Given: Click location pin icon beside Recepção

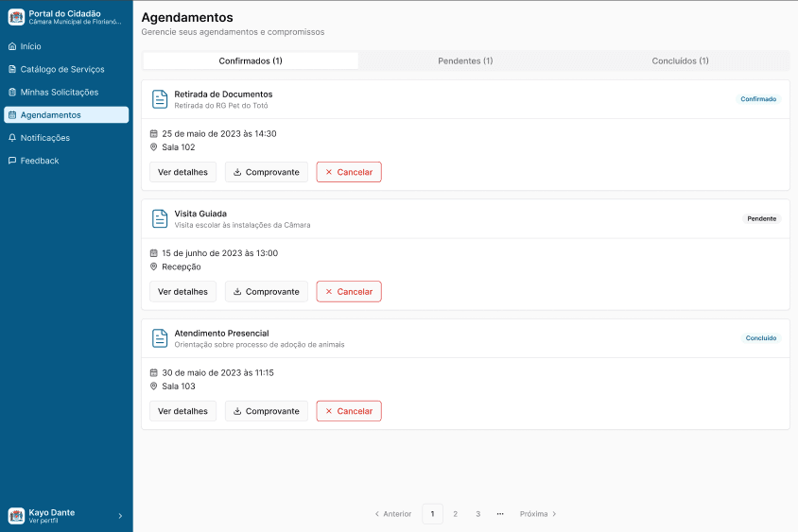Looking at the screenshot, I should pos(154,266).
